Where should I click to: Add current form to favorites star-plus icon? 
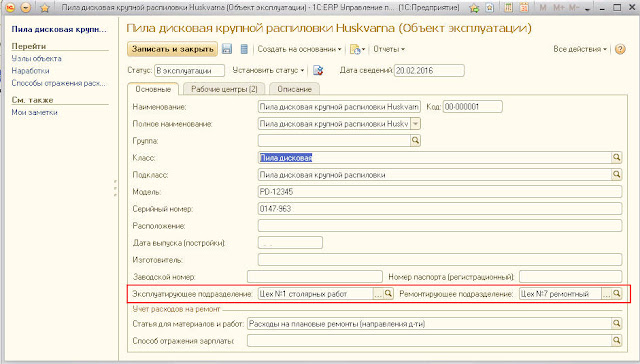[474, 8]
